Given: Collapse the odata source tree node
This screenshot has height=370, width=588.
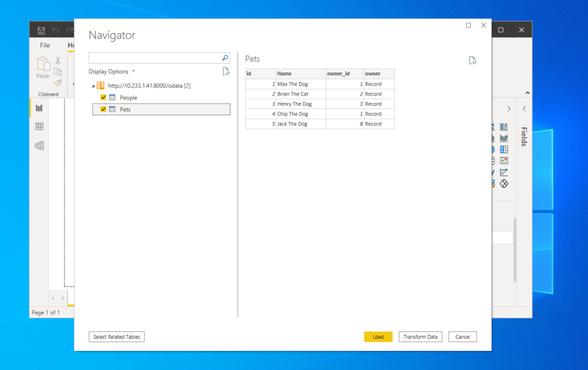Looking at the screenshot, I should point(93,86).
